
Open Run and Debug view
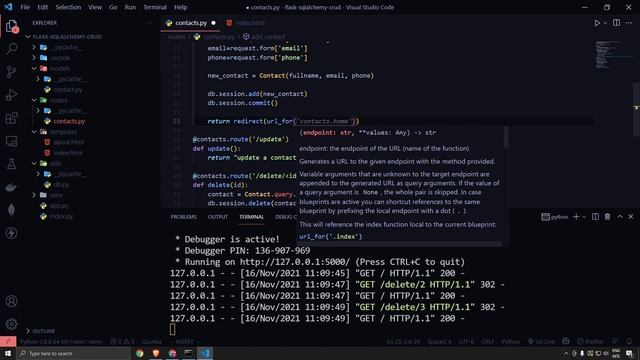point(11,95)
